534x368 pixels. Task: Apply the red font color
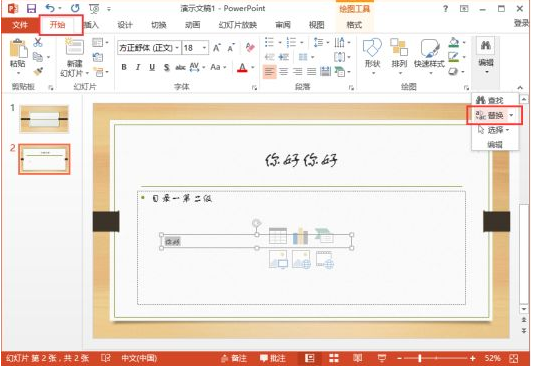tap(242, 67)
